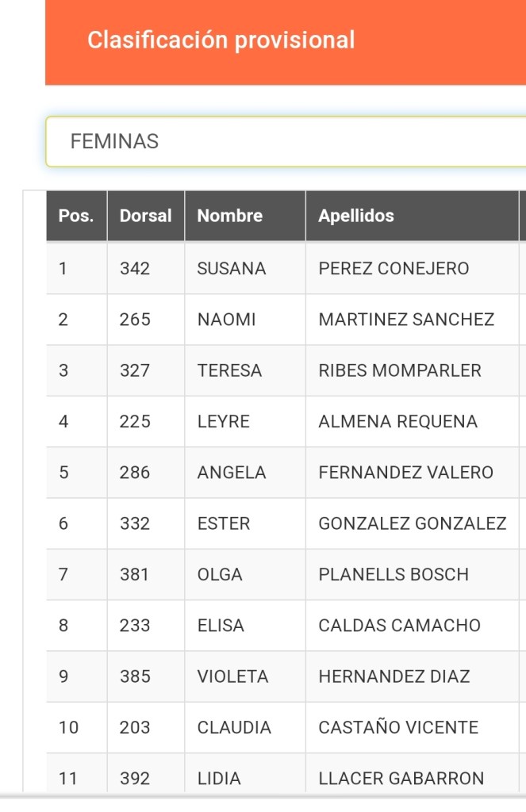The height and width of the screenshot is (812, 526).
Task: Select the ANGELA name cell
Action: [232, 473]
